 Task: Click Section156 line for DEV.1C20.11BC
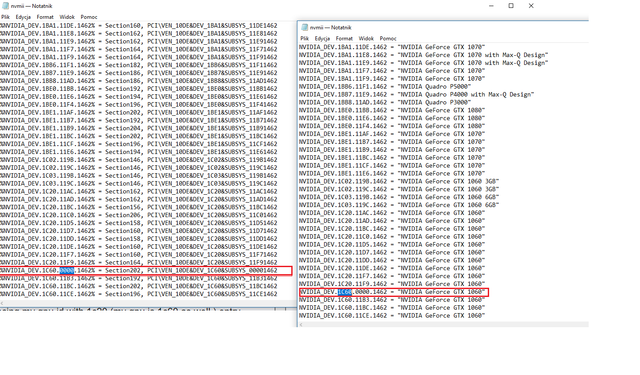coord(138,207)
